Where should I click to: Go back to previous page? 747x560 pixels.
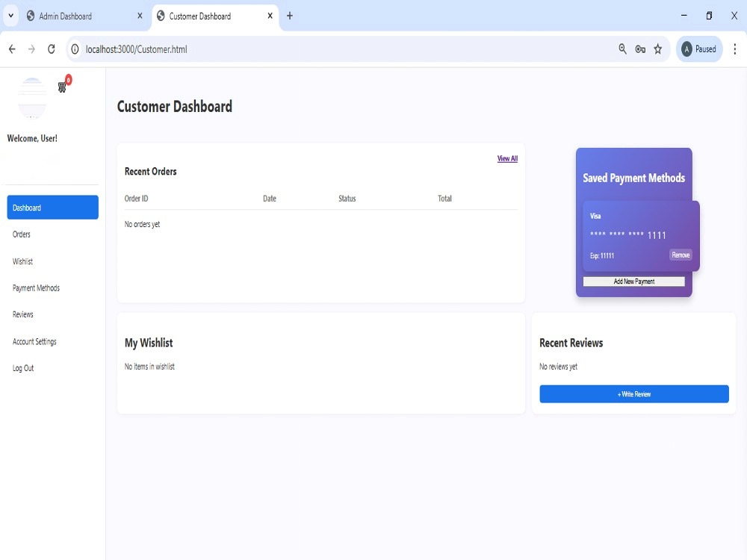(x=13, y=49)
